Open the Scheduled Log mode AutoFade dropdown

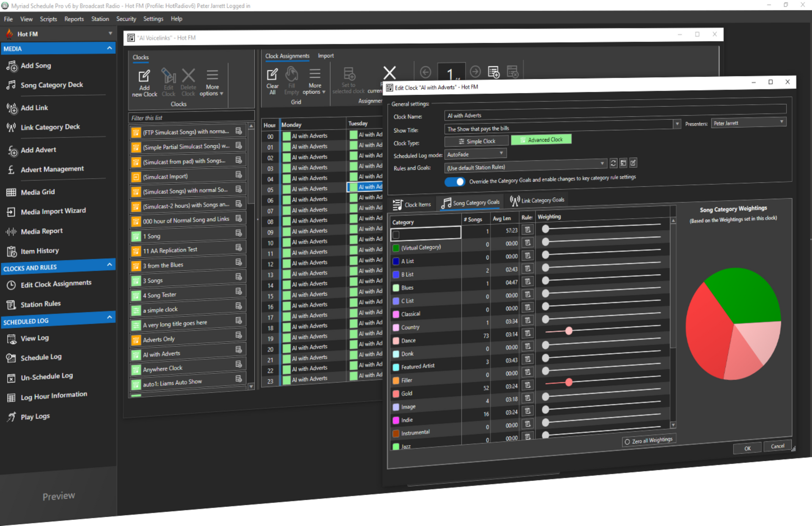pos(476,154)
